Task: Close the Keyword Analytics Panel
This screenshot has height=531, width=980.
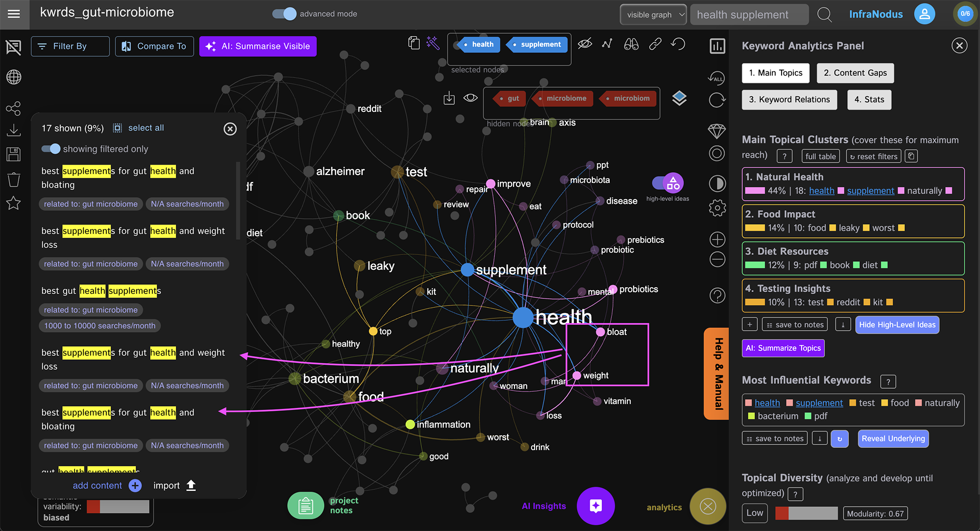Action: click(x=959, y=46)
